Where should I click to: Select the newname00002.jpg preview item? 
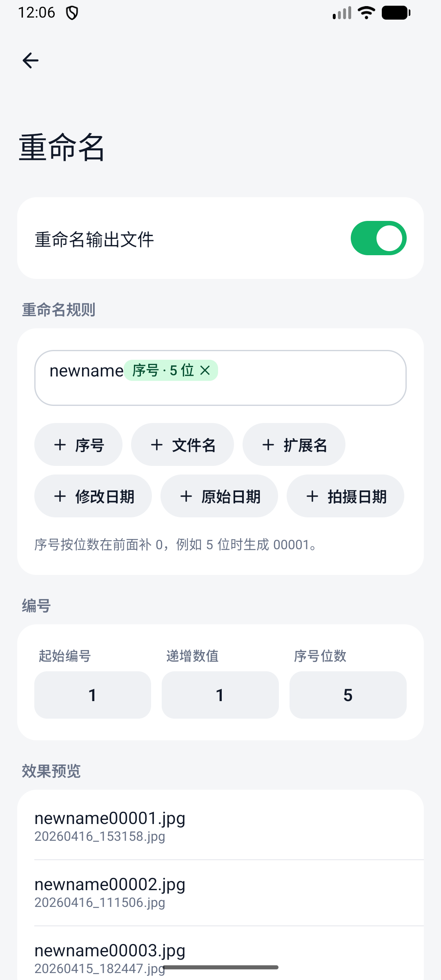point(220,893)
